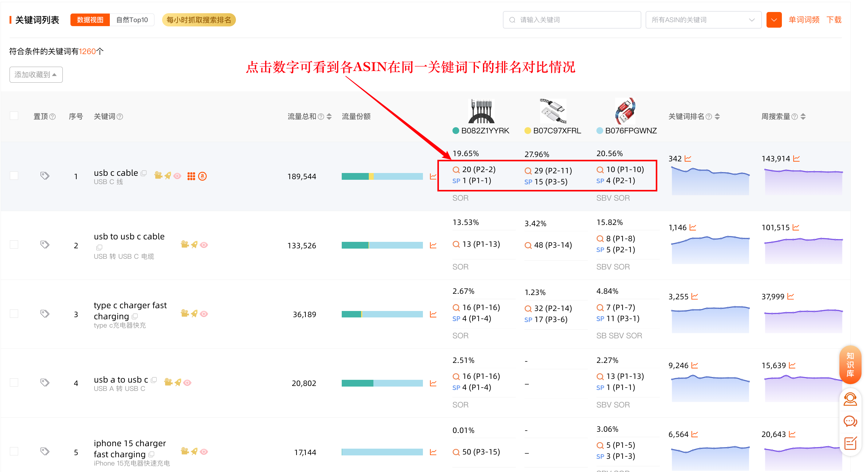Open the chat message floating icon
Screen dimensions: 868x472
[x=850, y=422]
